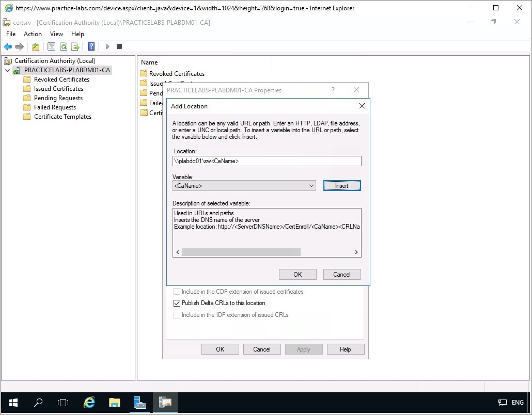
Task: Click the Export List toolbar icon
Action: pos(75,46)
